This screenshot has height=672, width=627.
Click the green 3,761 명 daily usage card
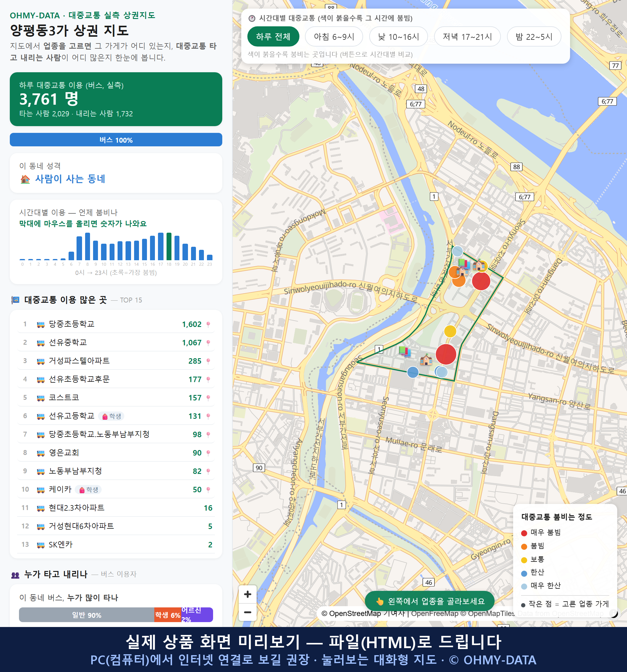click(116, 99)
